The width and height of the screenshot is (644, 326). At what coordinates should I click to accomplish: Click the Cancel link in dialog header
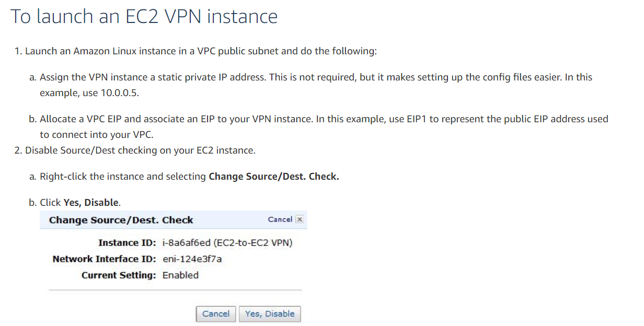click(x=280, y=219)
